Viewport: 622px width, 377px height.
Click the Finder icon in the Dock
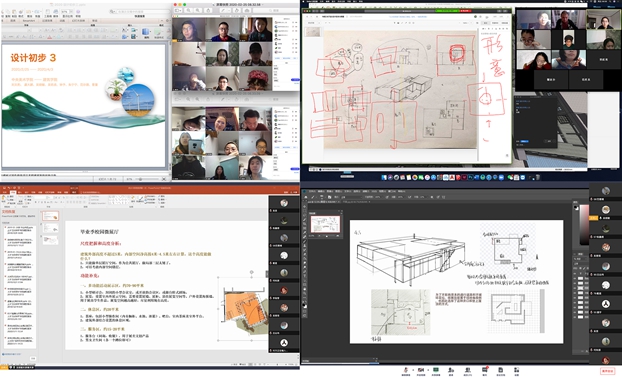pos(384,177)
